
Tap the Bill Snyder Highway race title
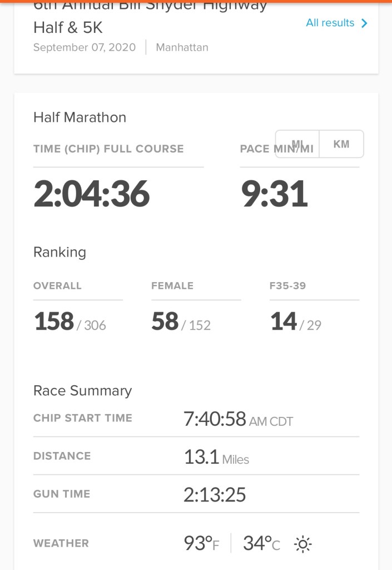point(150,17)
